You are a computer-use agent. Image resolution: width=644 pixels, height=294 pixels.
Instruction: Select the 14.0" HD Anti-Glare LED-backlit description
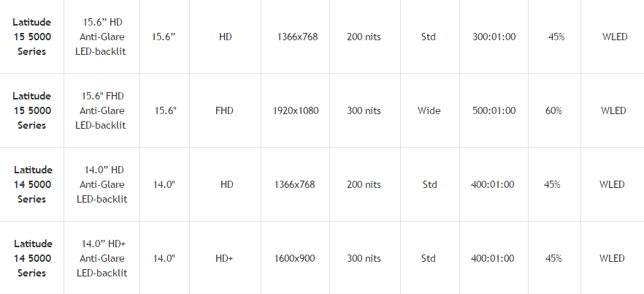(x=102, y=184)
